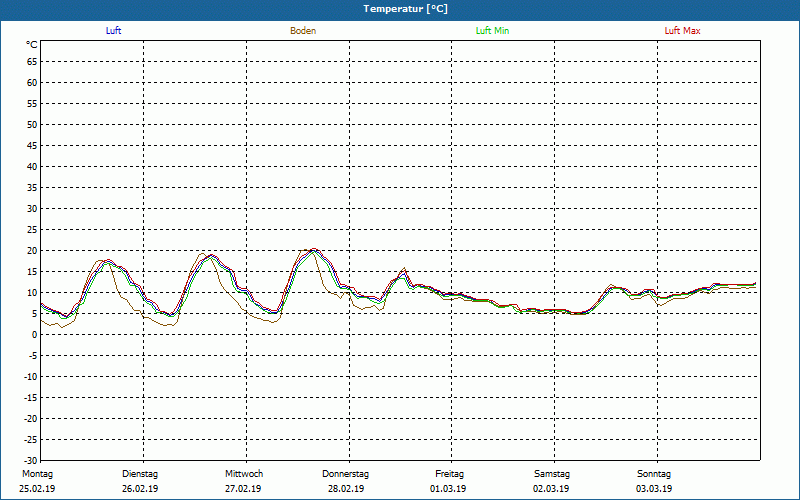The height and width of the screenshot is (500, 800).
Task: Click the y-axis value '60'
Action: click(32, 83)
